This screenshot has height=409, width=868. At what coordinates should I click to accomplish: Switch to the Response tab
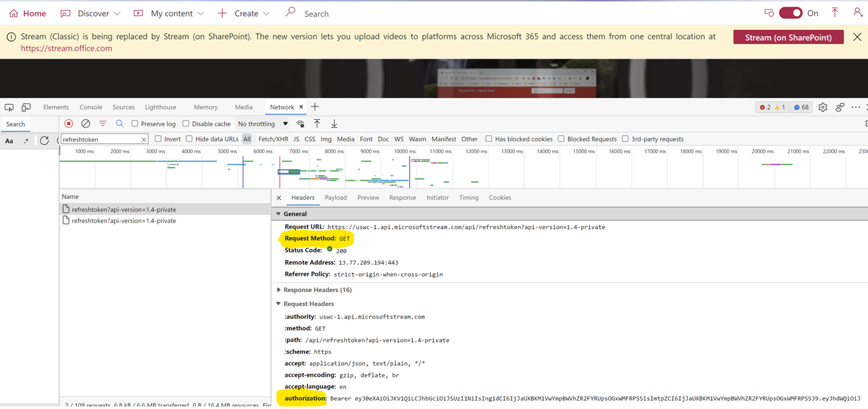point(403,198)
